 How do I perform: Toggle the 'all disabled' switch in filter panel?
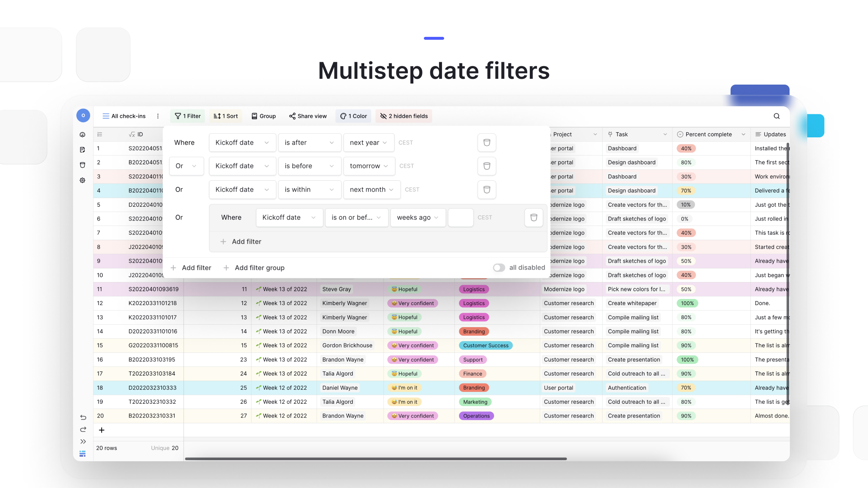499,267
